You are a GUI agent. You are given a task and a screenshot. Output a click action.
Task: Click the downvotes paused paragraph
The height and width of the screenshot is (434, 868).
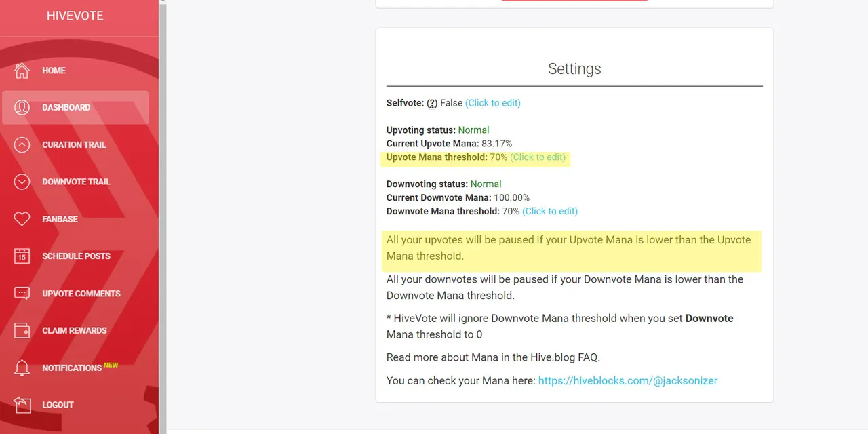point(565,288)
